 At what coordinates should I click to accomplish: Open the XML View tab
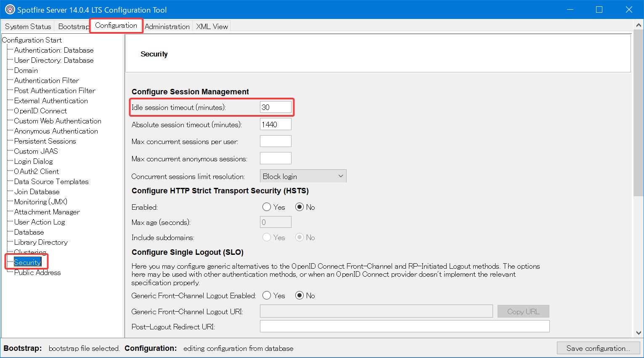click(212, 27)
